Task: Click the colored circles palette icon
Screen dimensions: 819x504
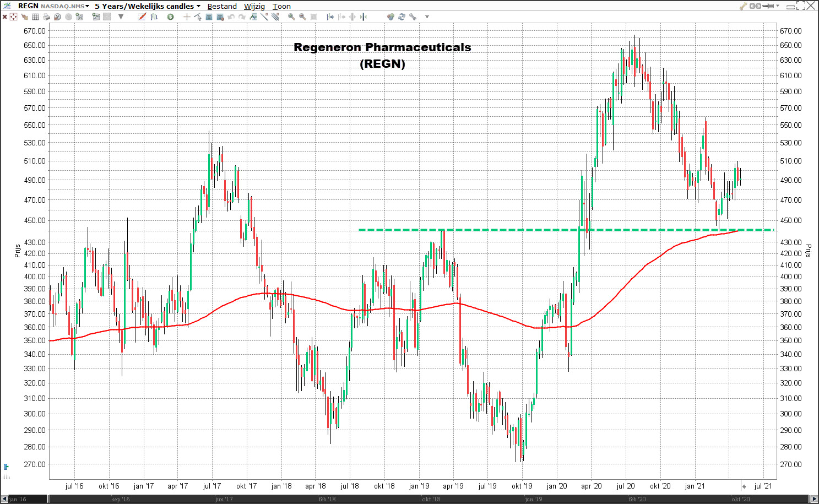Action: [390, 17]
